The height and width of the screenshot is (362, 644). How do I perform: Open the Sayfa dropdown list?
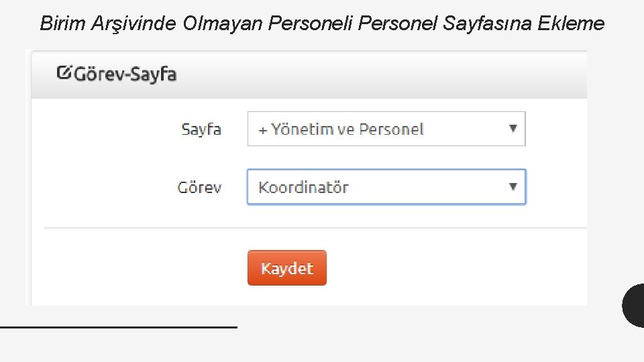386,129
